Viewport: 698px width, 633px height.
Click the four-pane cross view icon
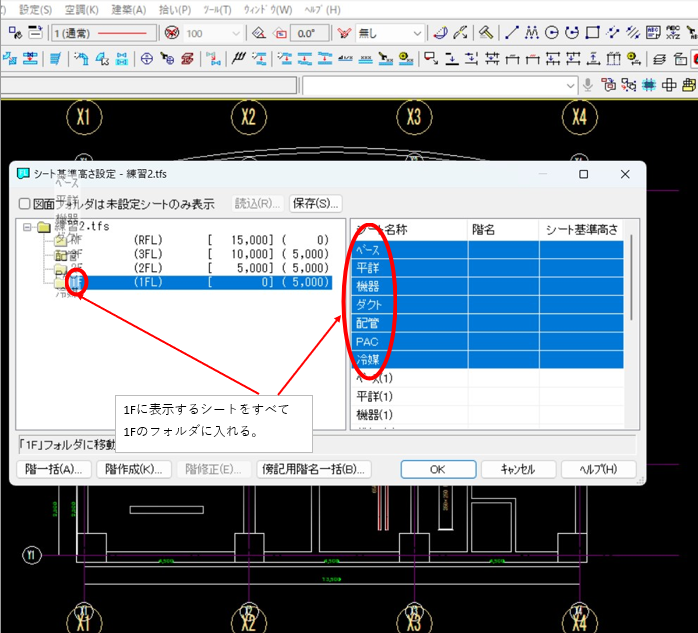(669, 85)
